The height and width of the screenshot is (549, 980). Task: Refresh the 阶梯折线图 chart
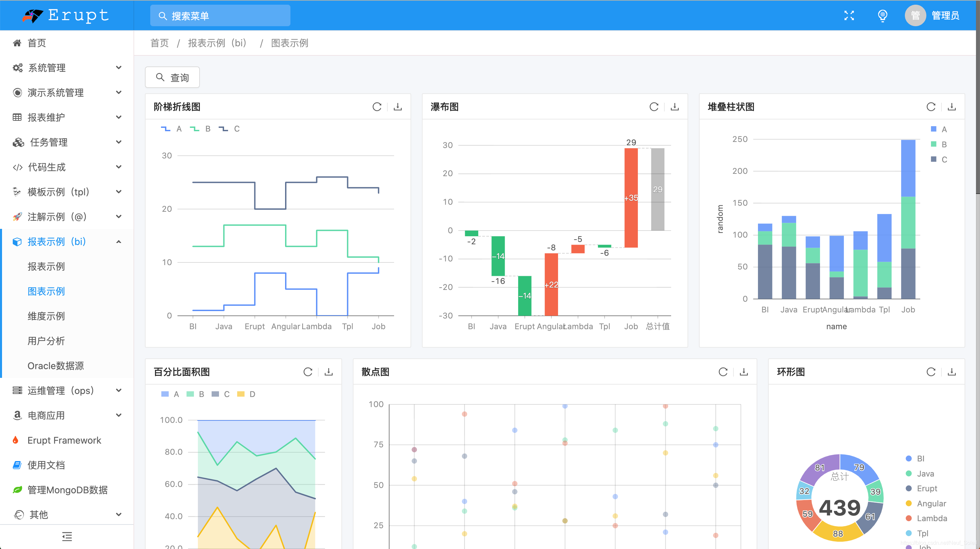[x=377, y=107]
